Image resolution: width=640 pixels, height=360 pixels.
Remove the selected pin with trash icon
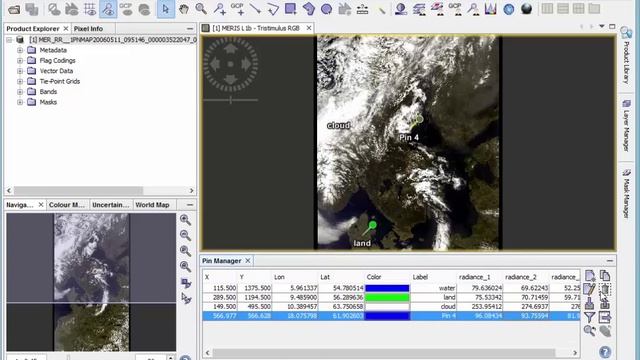(605, 289)
